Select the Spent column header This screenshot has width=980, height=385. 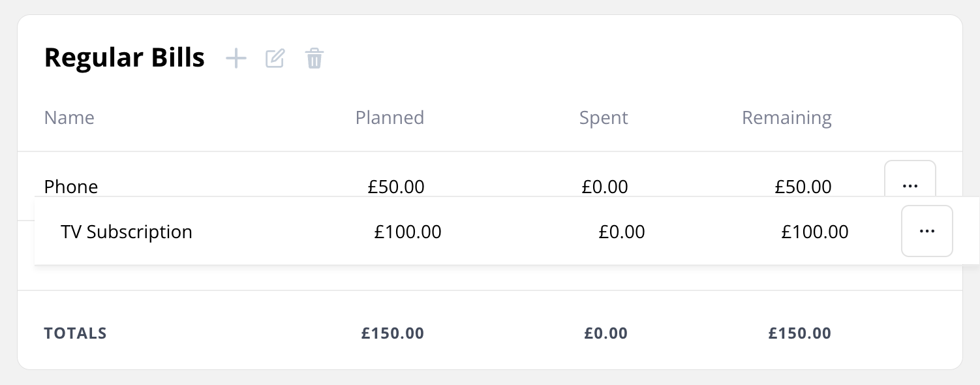tap(604, 117)
